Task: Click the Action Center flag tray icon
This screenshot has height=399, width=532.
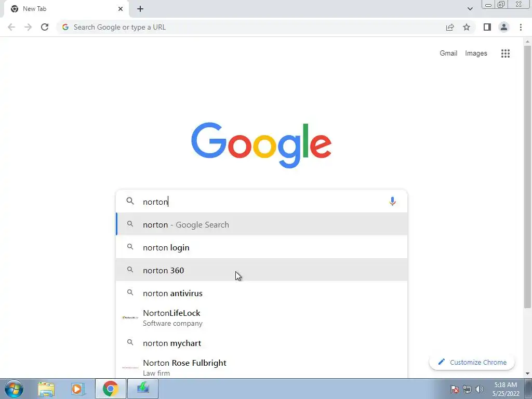Action: [x=455, y=389]
